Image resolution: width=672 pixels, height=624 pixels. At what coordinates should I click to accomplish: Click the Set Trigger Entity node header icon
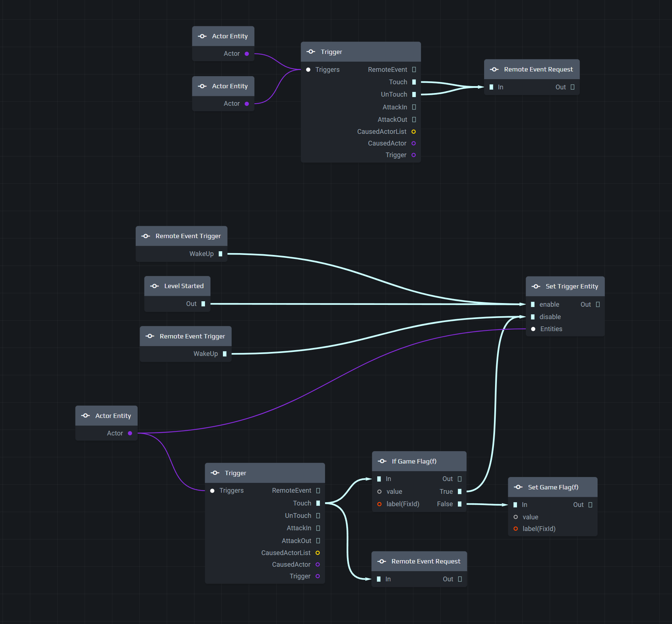[x=536, y=286]
